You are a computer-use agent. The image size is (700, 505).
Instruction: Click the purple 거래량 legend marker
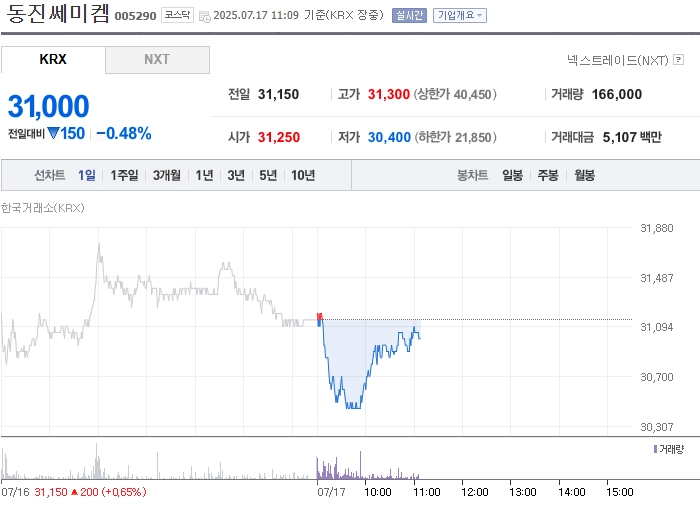[x=655, y=449]
